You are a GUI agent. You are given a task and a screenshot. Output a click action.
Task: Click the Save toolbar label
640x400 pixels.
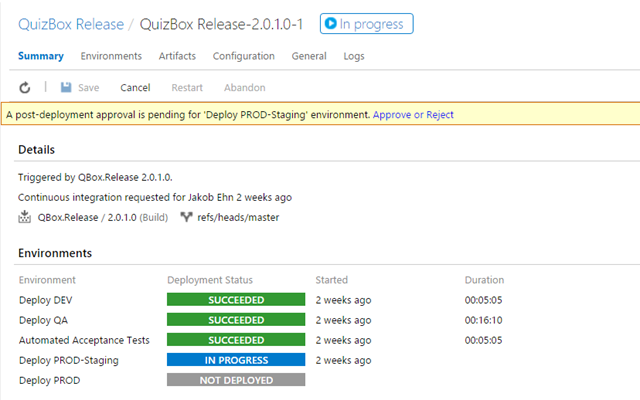(89, 88)
